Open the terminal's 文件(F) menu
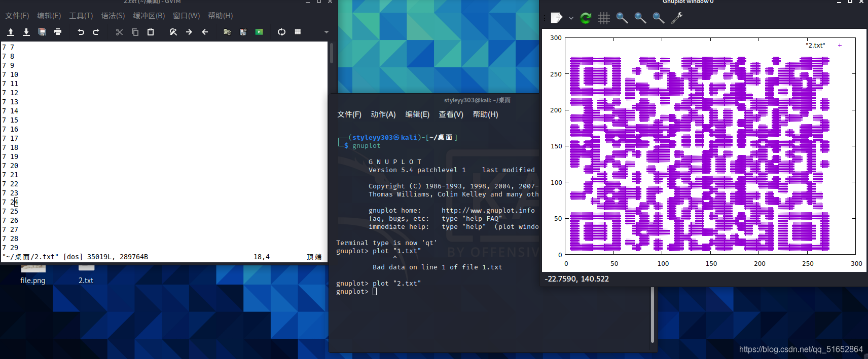 [x=349, y=114]
